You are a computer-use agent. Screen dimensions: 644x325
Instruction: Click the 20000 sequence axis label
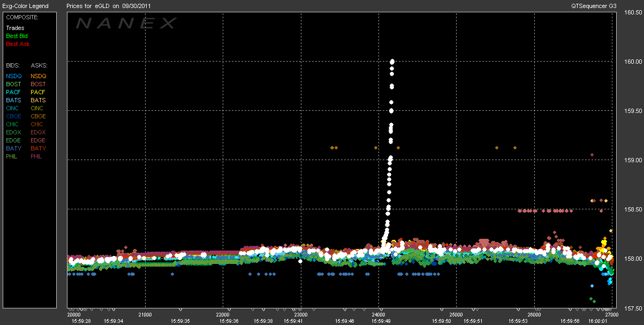pyautogui.click(x=75, y=315)
